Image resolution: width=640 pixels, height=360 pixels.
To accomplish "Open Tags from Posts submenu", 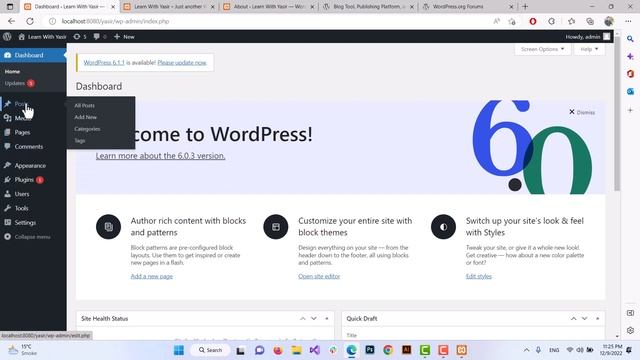I will tap(80, 141).
